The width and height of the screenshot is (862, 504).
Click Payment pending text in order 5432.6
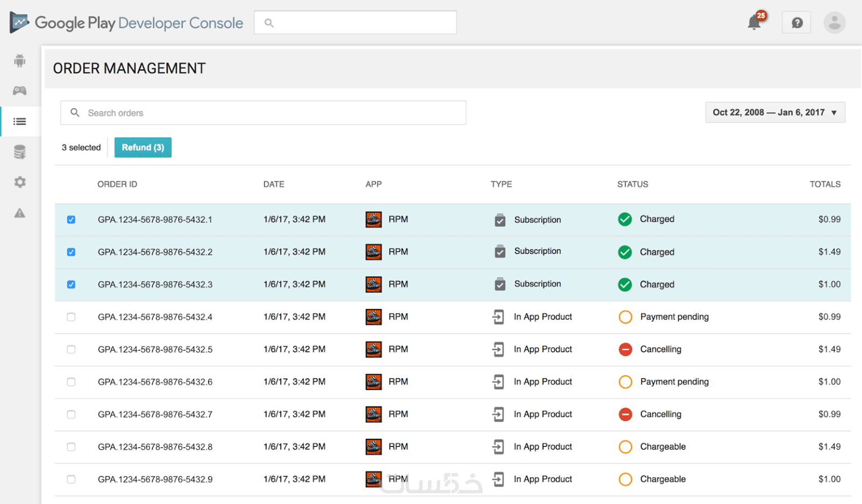(x=675, y=382)
